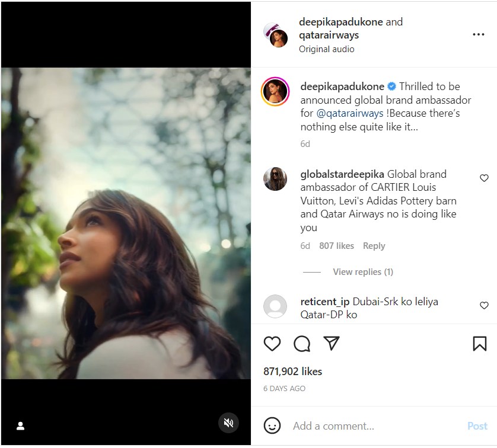The height and width of the screenshot is (448, 497).
Task: Open the three-dot more options menu
Action: [x=478, y=35]
